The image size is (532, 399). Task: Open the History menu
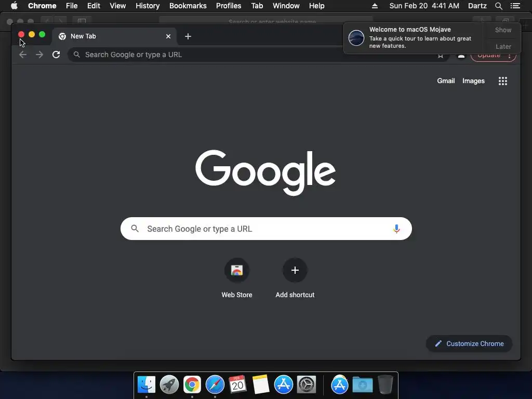pyautogui.click(x=148, y=6)
